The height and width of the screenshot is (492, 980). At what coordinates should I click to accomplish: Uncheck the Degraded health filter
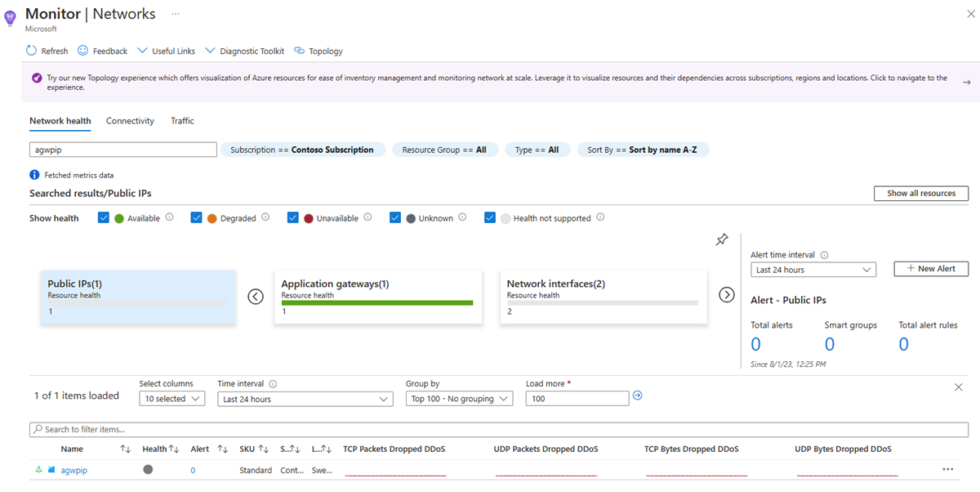point(196,217)
